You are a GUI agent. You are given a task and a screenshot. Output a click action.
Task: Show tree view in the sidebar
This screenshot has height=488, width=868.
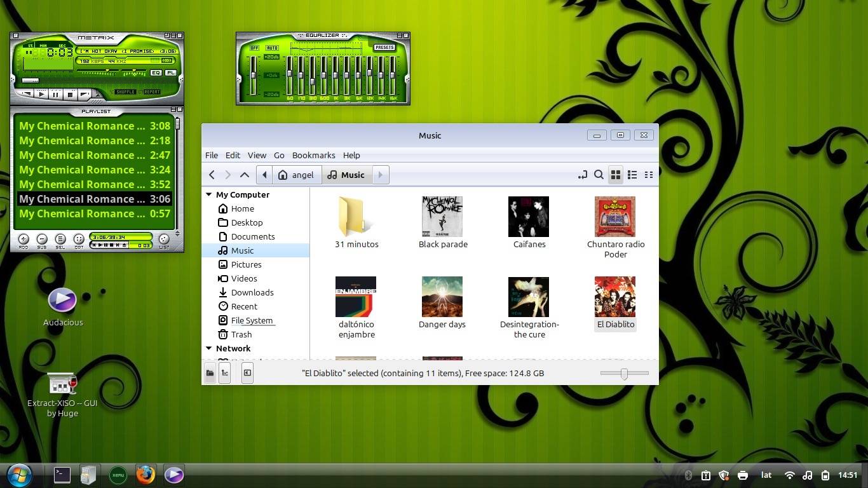[224, 374]
